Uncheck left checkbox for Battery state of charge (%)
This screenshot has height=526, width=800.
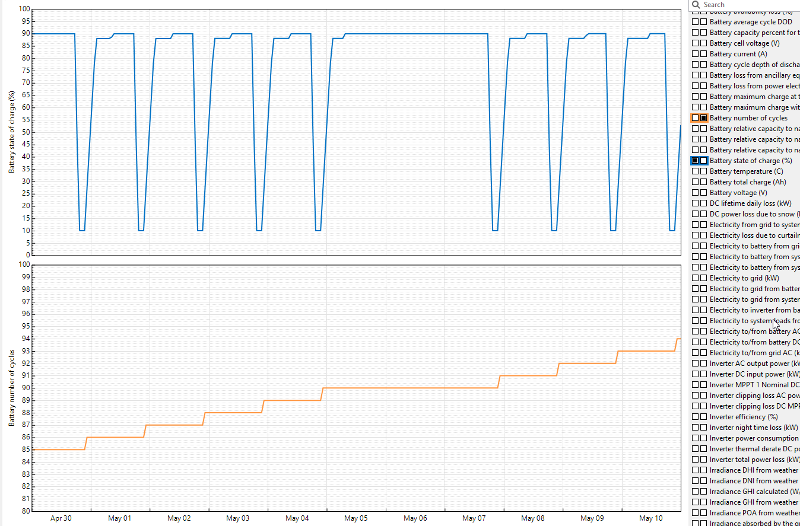pos(695,160)
